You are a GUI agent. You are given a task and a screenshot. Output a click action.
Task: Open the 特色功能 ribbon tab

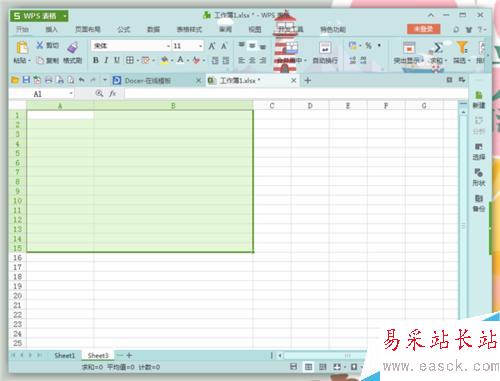point(333,29)
